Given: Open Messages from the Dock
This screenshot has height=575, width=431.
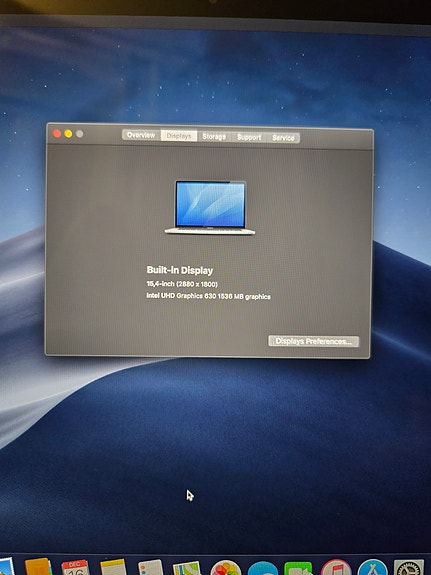Looking at the screenshot, I should pos(263,569).
